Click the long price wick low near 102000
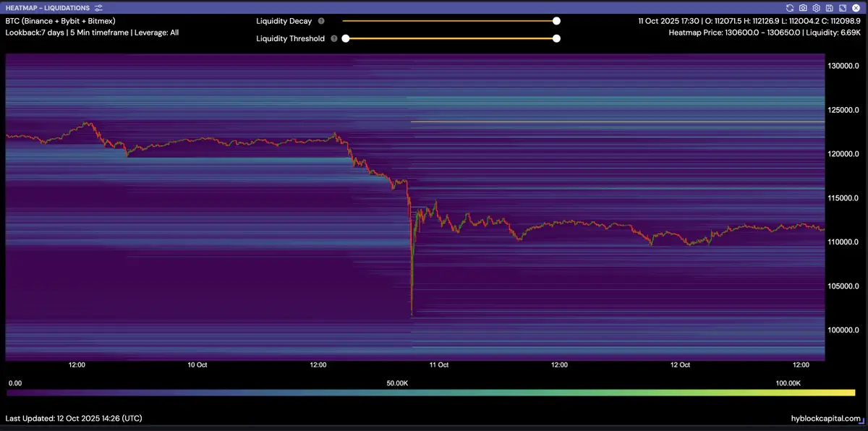 [412, 312]
